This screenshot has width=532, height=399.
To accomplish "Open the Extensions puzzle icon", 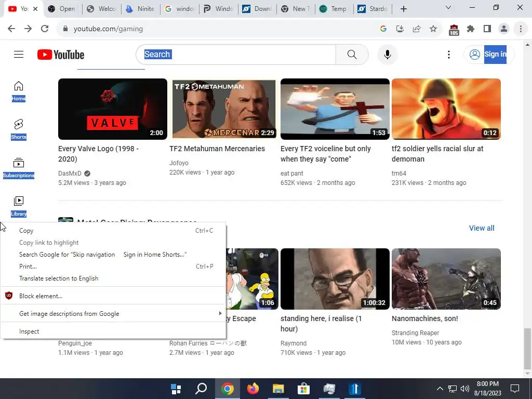I will click(470, 29).
